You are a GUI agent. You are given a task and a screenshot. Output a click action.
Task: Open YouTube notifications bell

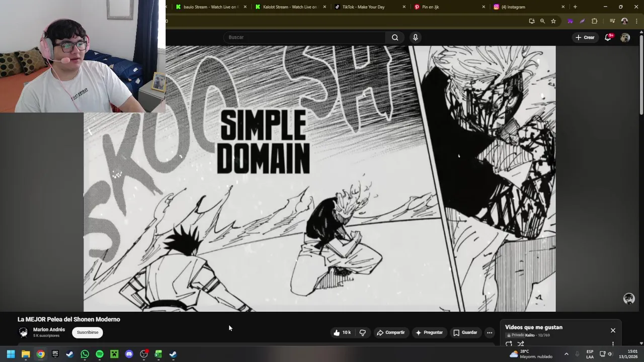tap(608, 37)
